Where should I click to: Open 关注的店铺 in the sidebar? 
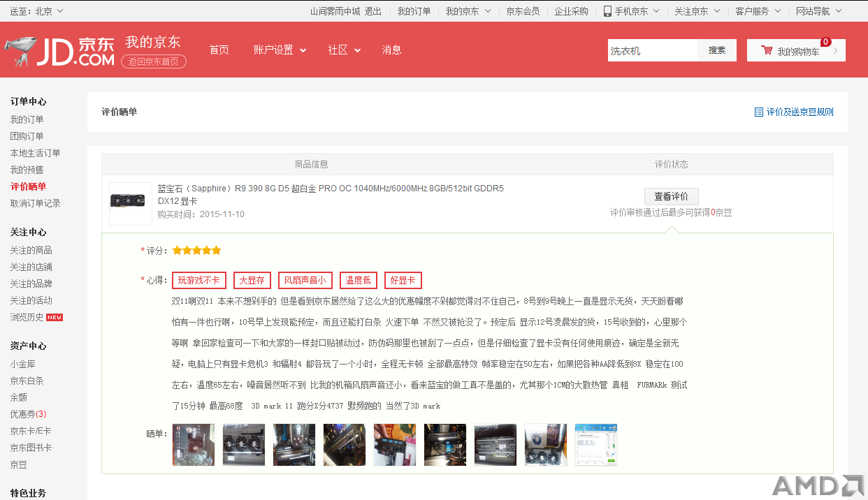tap(31, 267)
